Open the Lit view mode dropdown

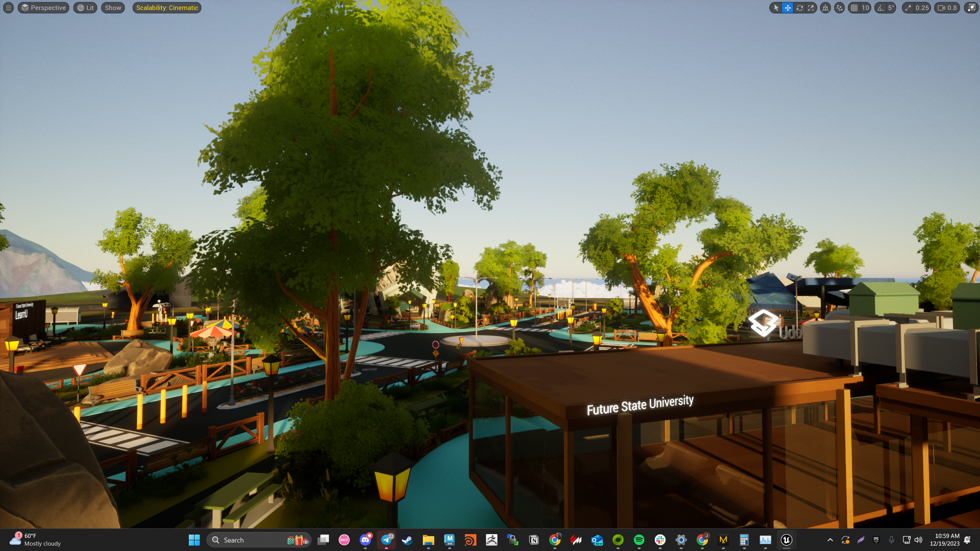coord(85,7)
